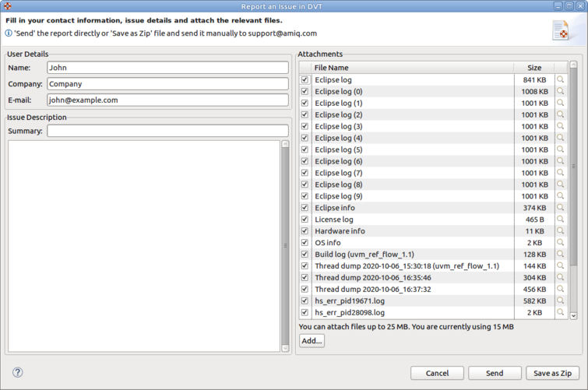Click the Size column header
588x390 pixels.
pyautogui.click(x=534, y=68)
